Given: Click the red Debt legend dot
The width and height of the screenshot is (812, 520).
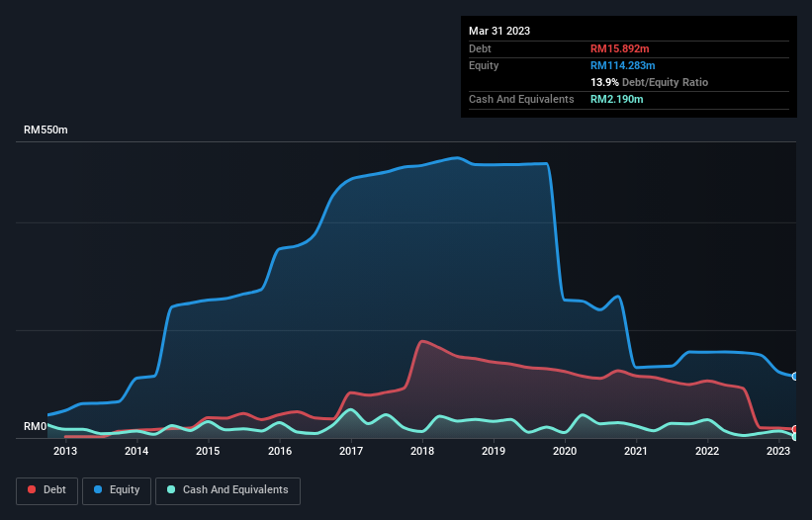Looking at the screenshot, I should (x=32, y=489).
